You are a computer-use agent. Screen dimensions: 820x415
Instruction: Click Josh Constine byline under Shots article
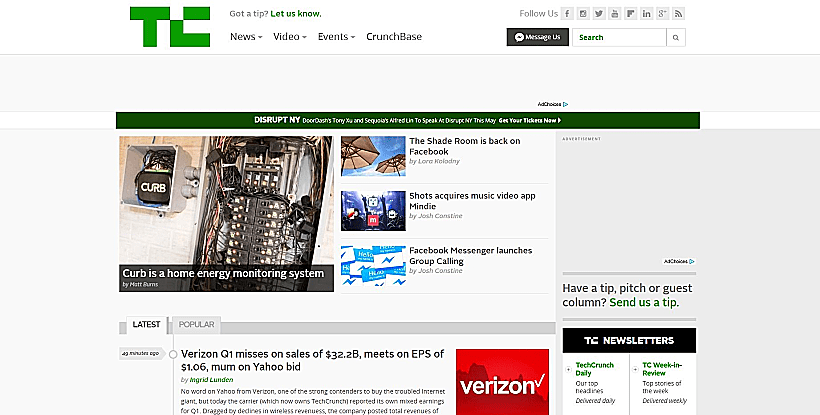tap(439, 216)
